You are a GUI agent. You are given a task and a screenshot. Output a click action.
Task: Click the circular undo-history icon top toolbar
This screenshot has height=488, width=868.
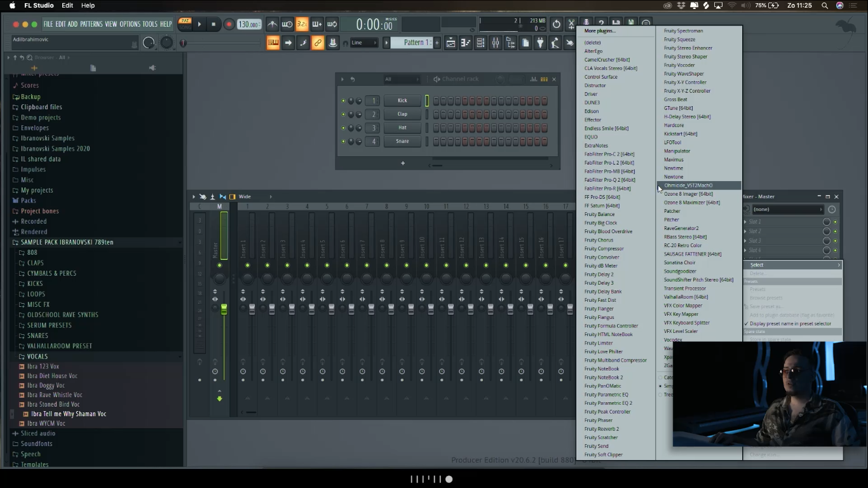coord(556,24)
